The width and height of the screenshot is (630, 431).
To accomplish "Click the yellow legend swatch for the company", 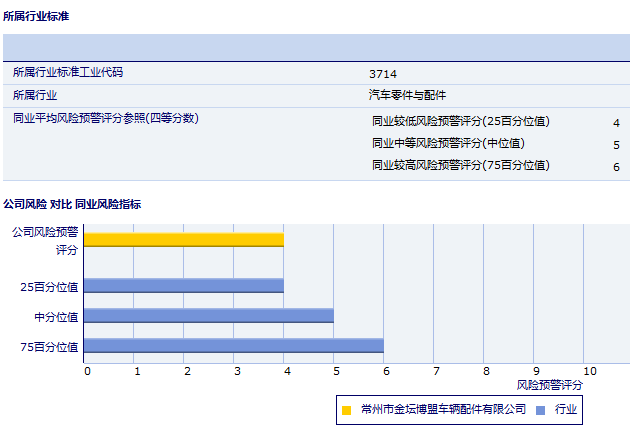I will 347,409.
